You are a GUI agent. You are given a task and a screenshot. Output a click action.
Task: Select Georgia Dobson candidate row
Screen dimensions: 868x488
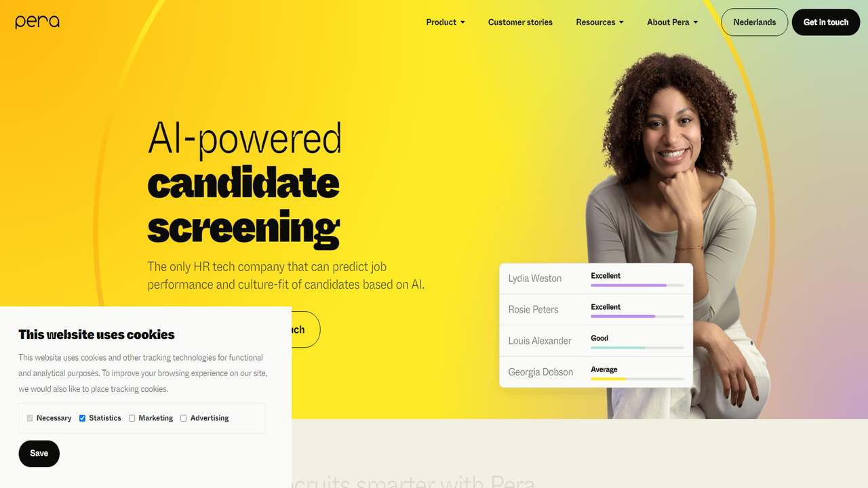coord(596,372)
